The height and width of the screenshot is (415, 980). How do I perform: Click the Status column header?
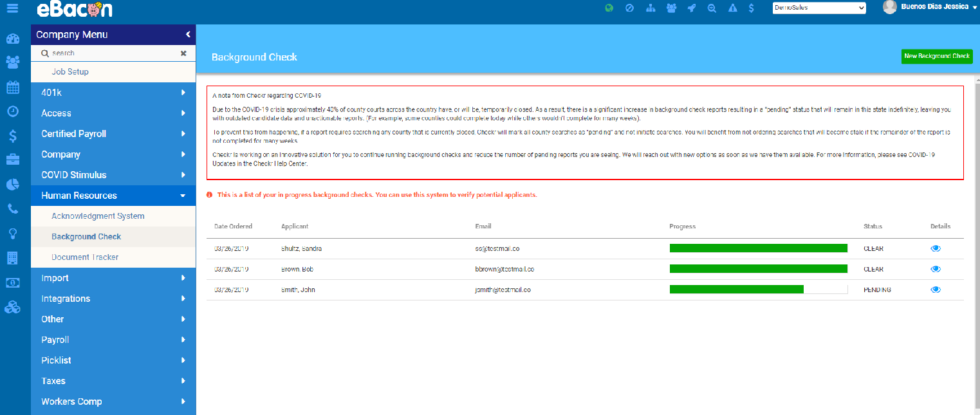pyautogui.click(x=873, y=226)
